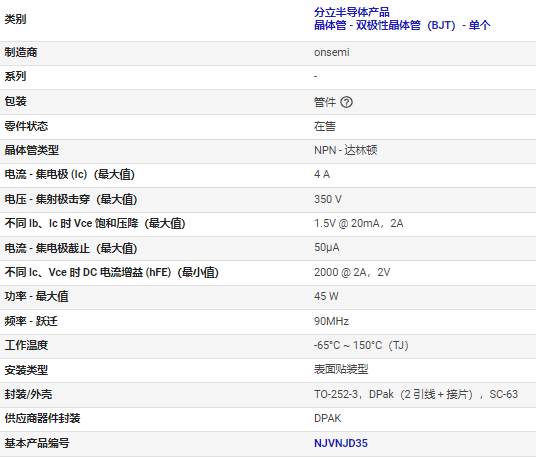Select the 1.5V @ 20mA, 2A saturation value
This screenshot has height=457, width=536.
(x=359, y=223)
